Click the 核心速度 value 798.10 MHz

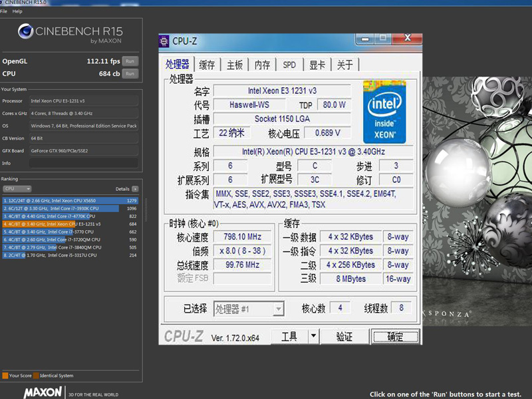pos(242,237)
